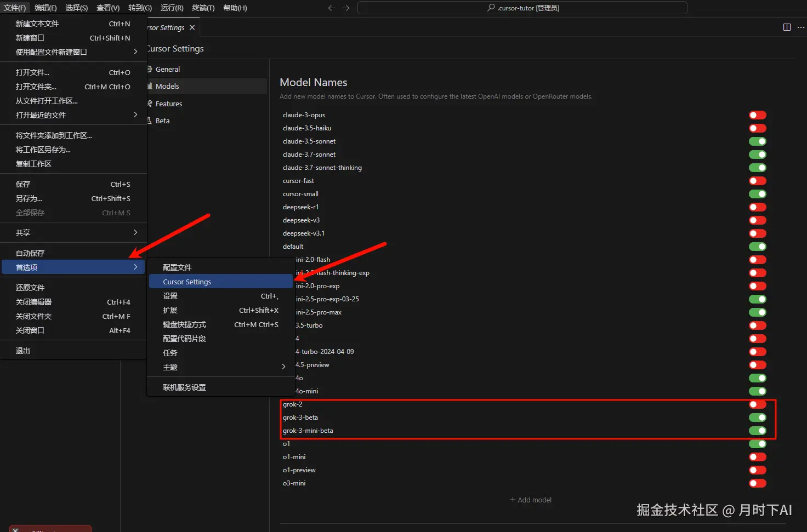
Task: Open the Models settings section
Action: [207, 86]
